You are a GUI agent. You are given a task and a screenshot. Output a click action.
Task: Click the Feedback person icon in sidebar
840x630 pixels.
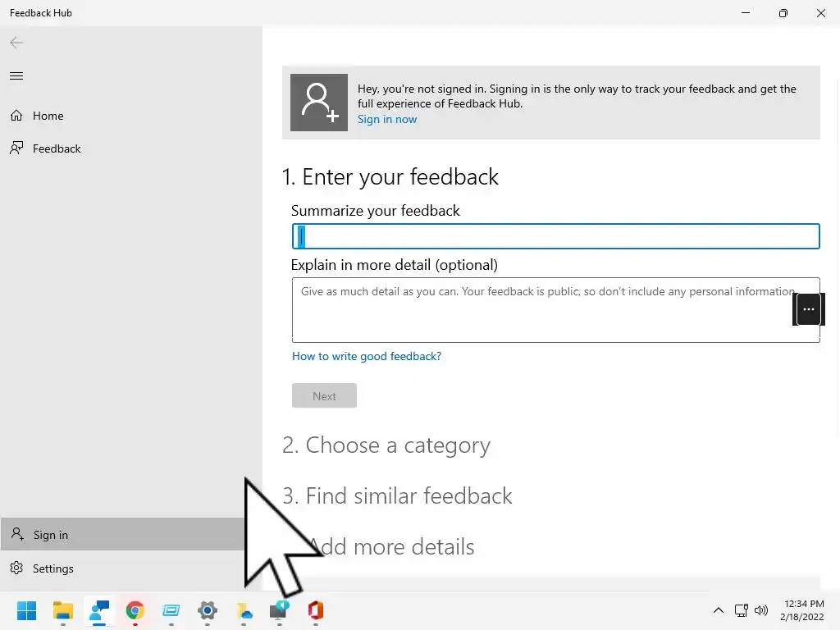tap(16, 148)
